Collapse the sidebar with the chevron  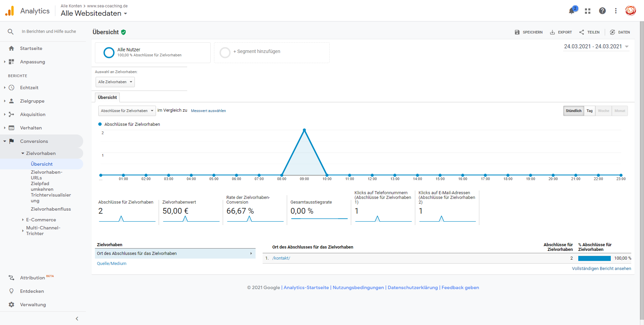click(77, 319)
